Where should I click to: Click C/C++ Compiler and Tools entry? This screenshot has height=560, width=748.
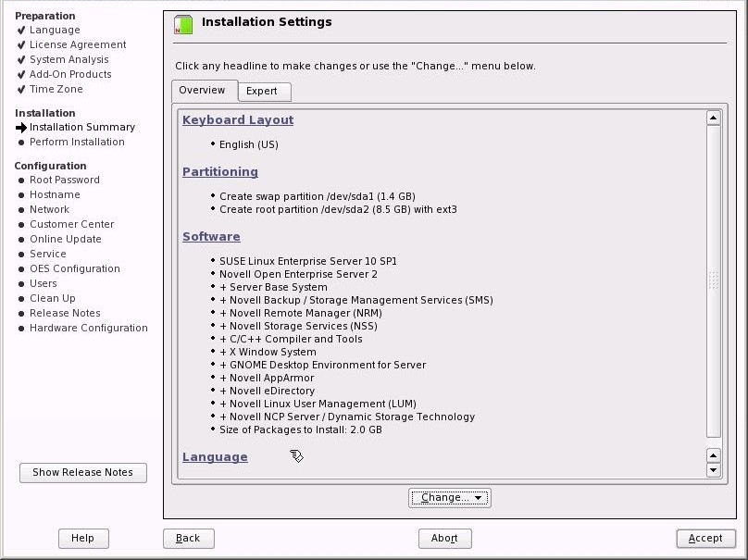pos(291,339)
